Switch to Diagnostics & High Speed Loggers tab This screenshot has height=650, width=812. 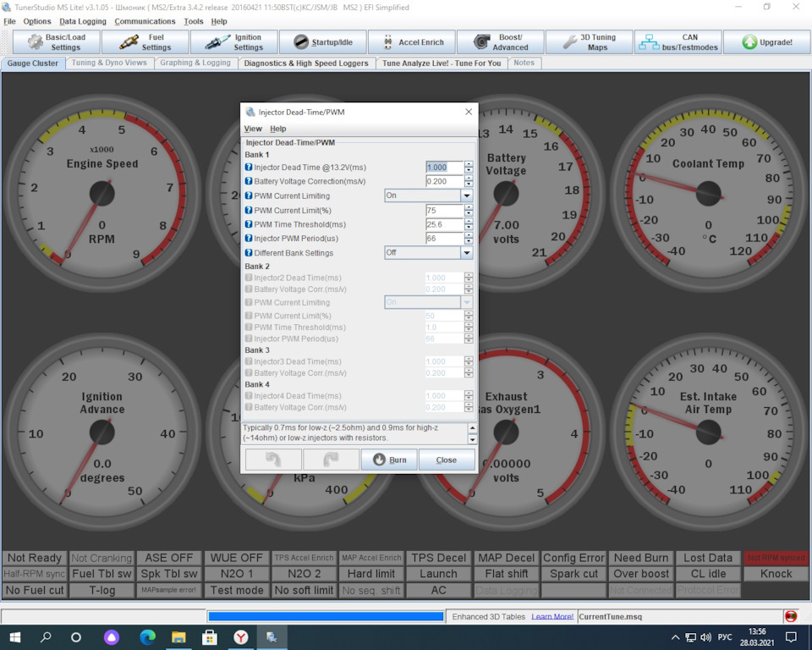tap(306, 63)
